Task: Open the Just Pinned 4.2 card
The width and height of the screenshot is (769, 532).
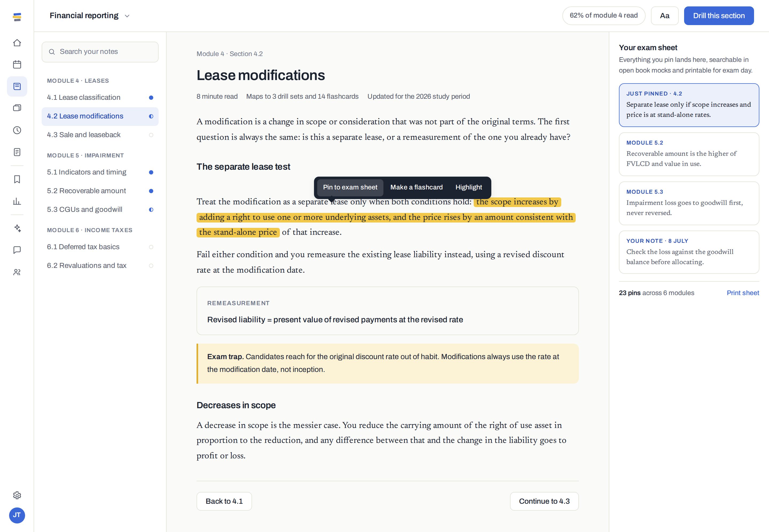Action: tap(689, 105)
